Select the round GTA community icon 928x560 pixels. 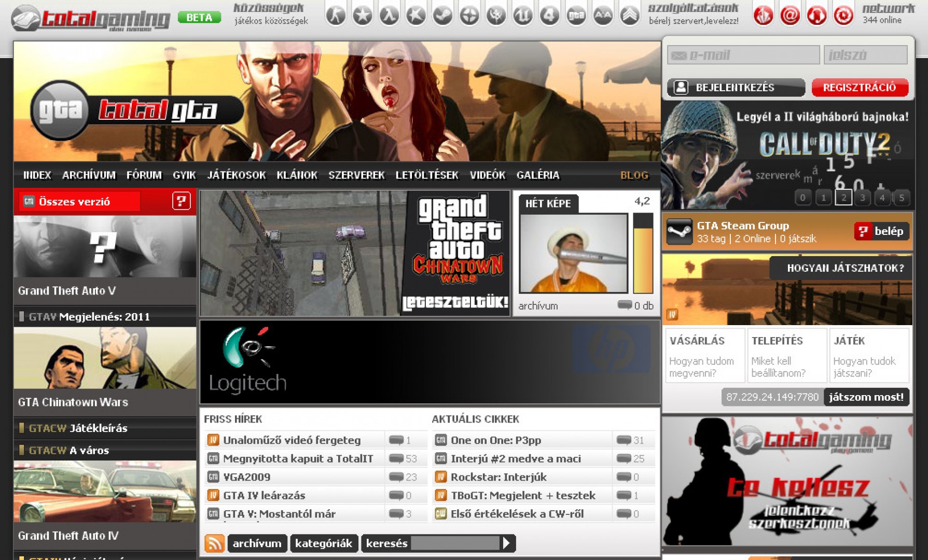[x=576, y=16]
